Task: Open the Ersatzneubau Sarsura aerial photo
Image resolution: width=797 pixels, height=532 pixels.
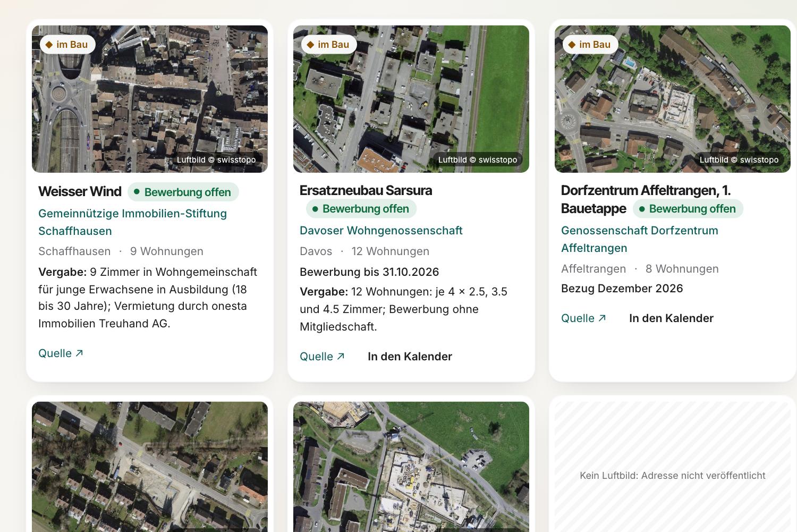Action: [411, 99]
